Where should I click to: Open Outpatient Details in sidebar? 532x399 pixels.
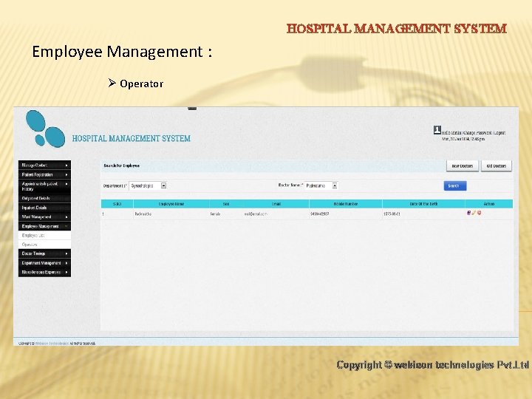point(44,198)
